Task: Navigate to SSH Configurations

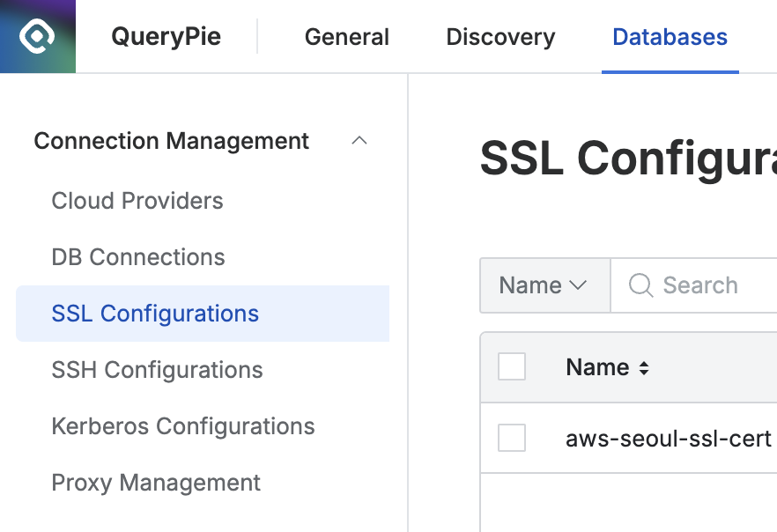Action: (157, 370)
